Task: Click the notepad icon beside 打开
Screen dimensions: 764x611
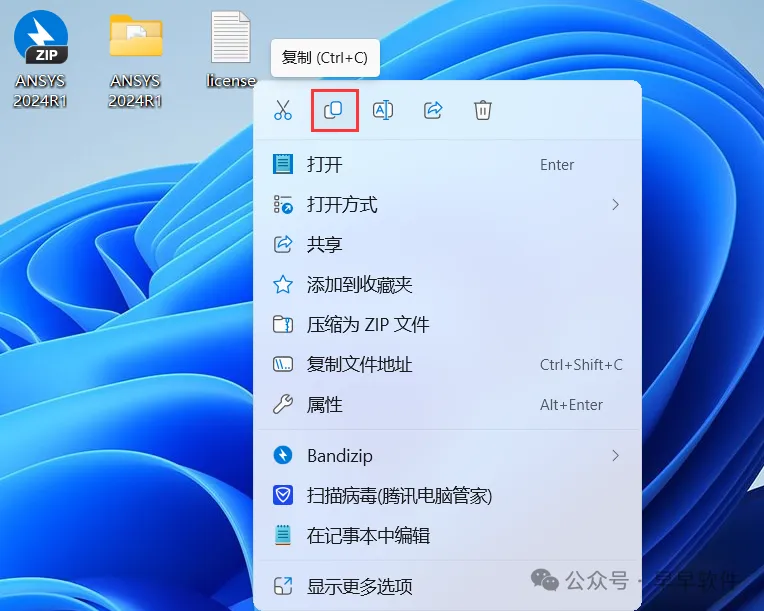Action: pos(283,164)
